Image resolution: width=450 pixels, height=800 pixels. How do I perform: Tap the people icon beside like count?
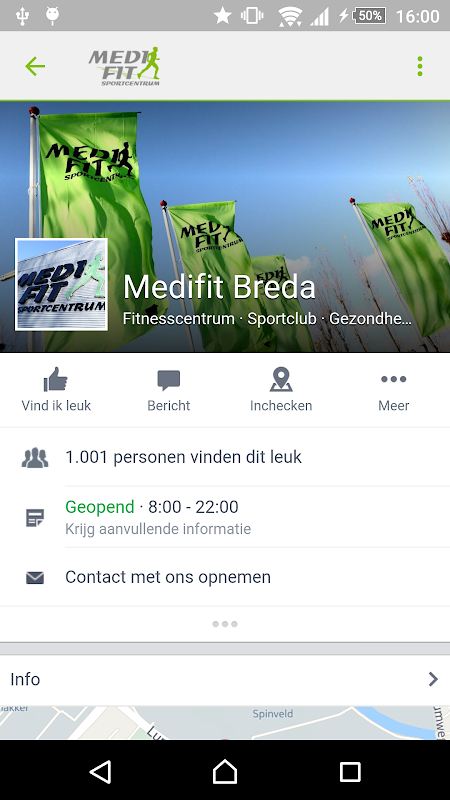coord(35,458)
